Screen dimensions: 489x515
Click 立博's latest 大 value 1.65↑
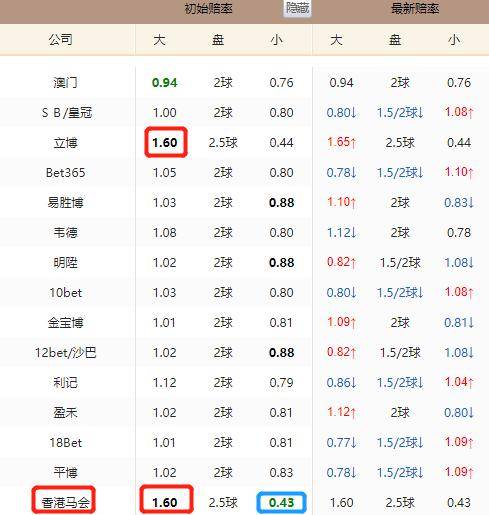(341, 142)
